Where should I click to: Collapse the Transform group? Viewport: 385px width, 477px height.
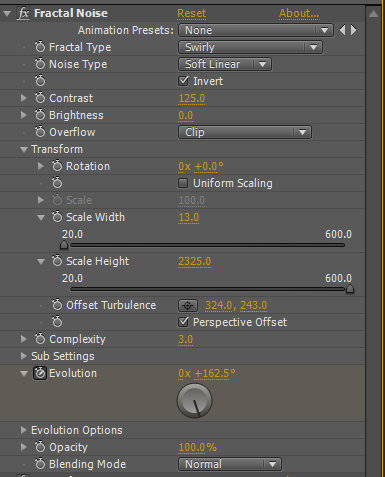pos(24,150)
